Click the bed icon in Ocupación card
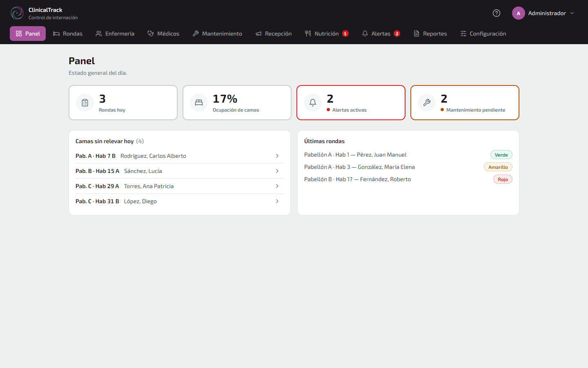 pyautogui.click(x=199, y=103)
